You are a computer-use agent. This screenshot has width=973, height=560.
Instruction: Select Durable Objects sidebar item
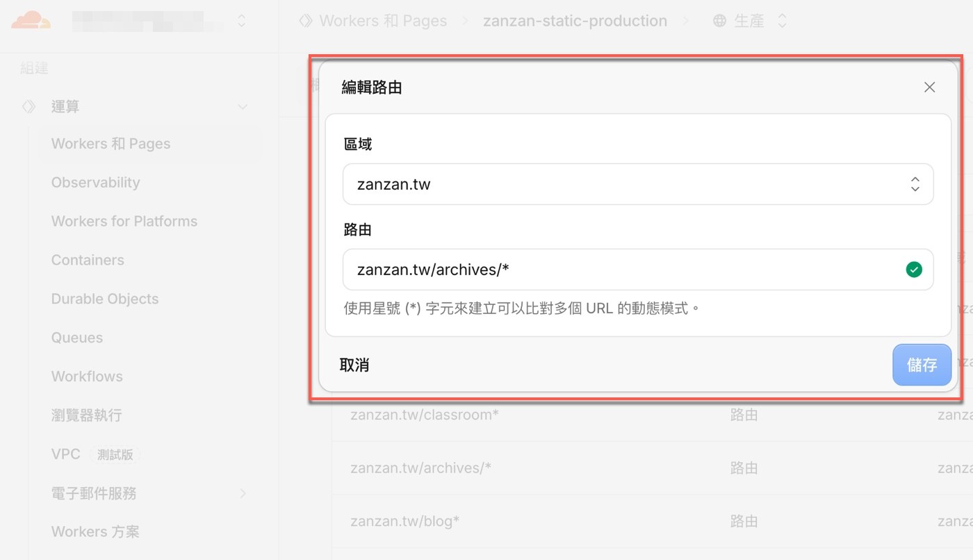pyautogui.click(x=105, y=299)
